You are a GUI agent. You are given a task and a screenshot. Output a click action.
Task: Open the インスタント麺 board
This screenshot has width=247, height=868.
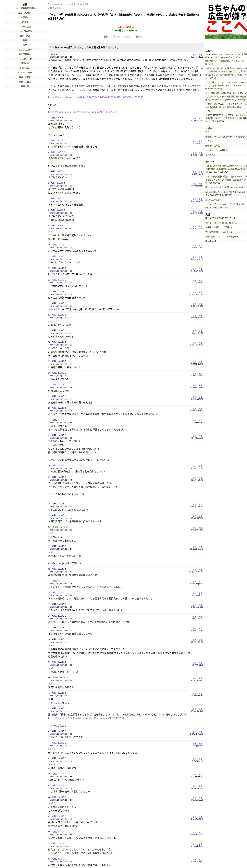click(25, 59)
